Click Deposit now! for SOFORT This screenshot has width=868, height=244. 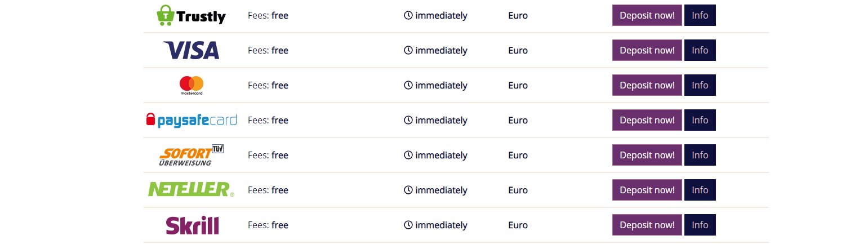point(647,155)
